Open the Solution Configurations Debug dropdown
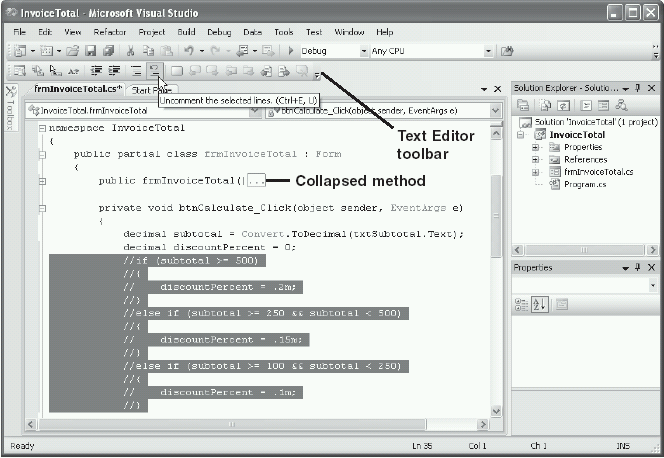The width and height of the screenshot is (664, 458). (x=363, y=51)
